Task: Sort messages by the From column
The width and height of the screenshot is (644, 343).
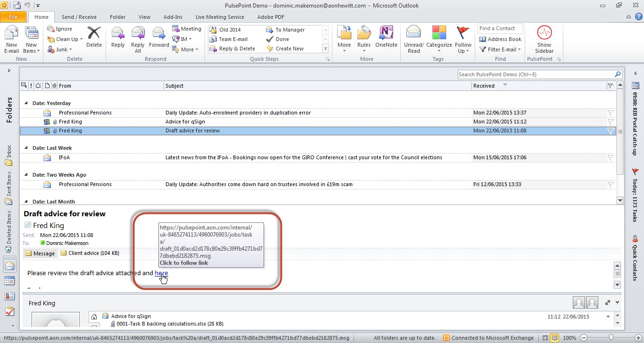Action: pos(111,86)
